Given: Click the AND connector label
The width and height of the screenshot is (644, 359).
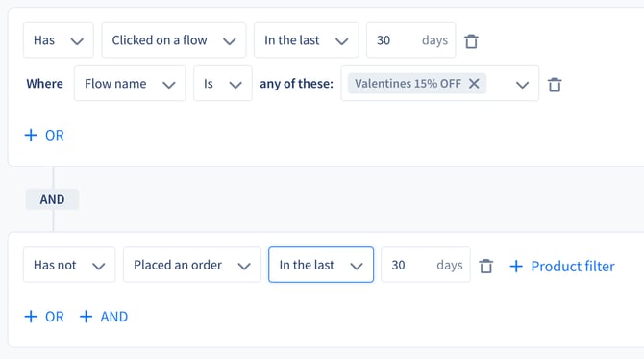Looking at the screenshot, I should pyautogui.click(x=52, y=199).
